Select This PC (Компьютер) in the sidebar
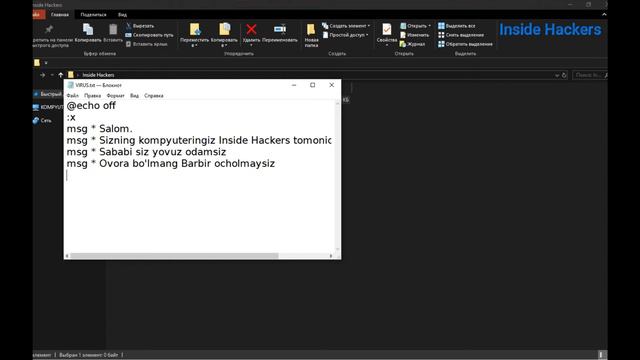The height and width of the screenshot is (360, 640). (x=48, y=107)
